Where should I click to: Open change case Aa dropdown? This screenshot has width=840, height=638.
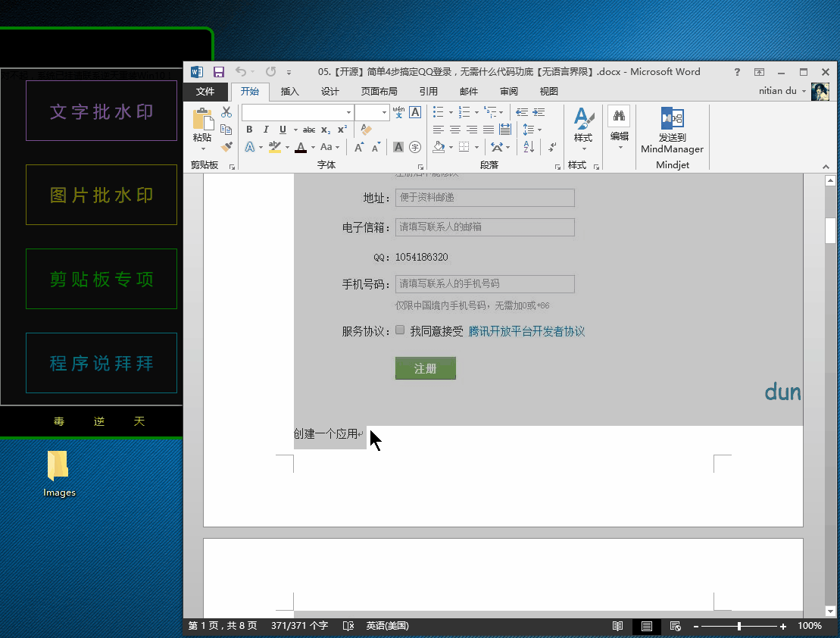point(329,147)
